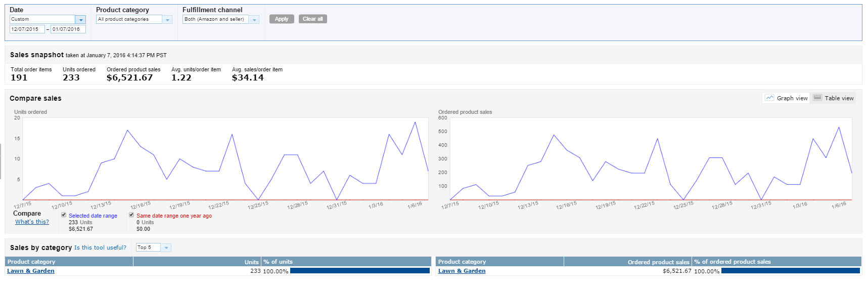Open the What's this? help link
The image size is (868, 287).
click(32, 222)
